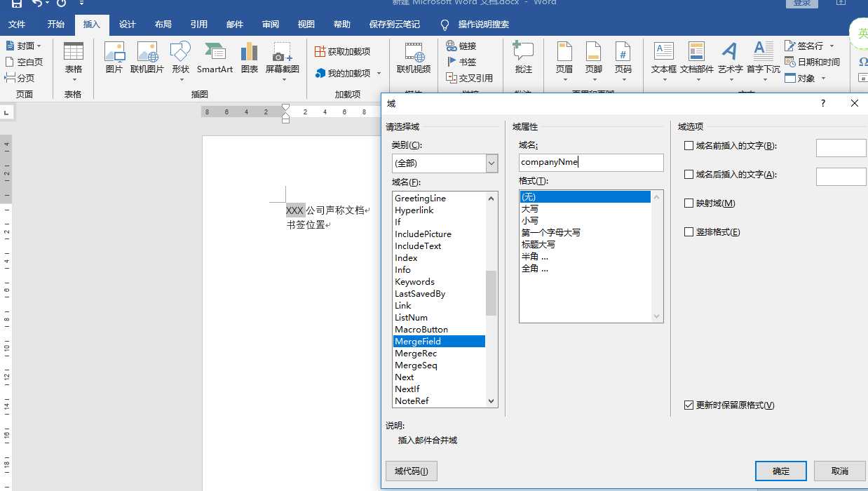Insert a chart (图表)
Image resolution: width=868 pixels, height=491 pixels.
pyautogui.click(x=249, y=58)
